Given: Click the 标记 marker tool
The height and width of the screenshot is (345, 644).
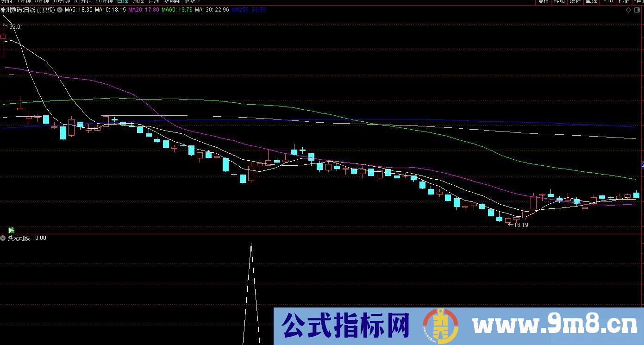Looking at the screenshot, I should coord(623,2).
